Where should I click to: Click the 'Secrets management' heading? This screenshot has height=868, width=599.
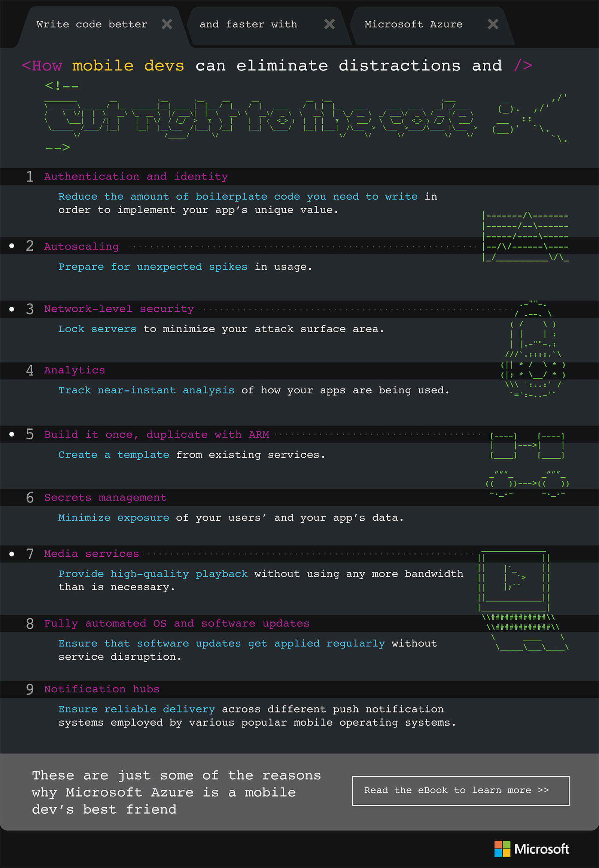105,497
